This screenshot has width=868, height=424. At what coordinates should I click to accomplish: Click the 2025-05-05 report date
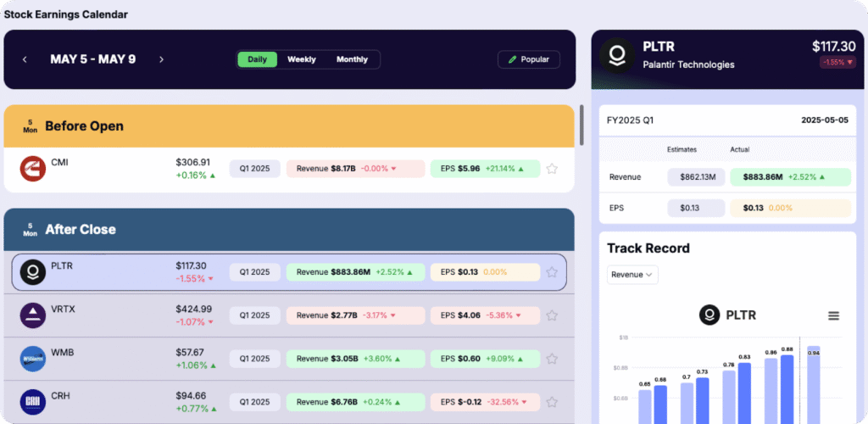pyautogui.click(x=825, y=120)
